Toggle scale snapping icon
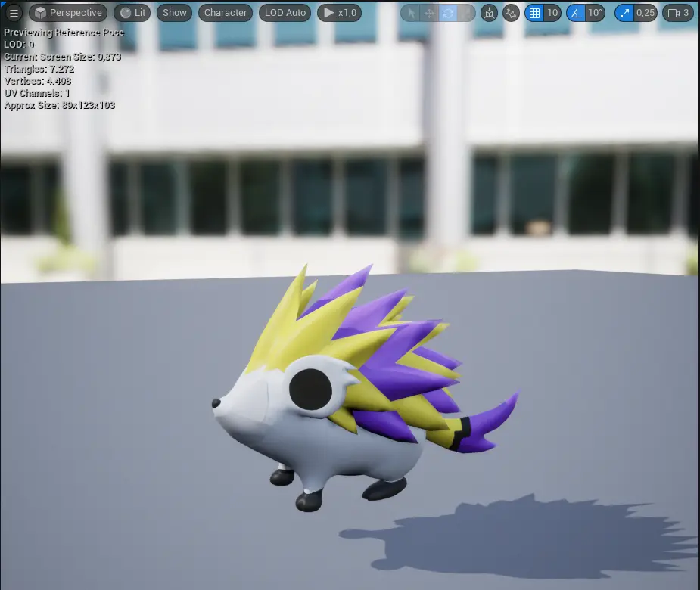Viewport: 700px width, 590px height. 624,14
